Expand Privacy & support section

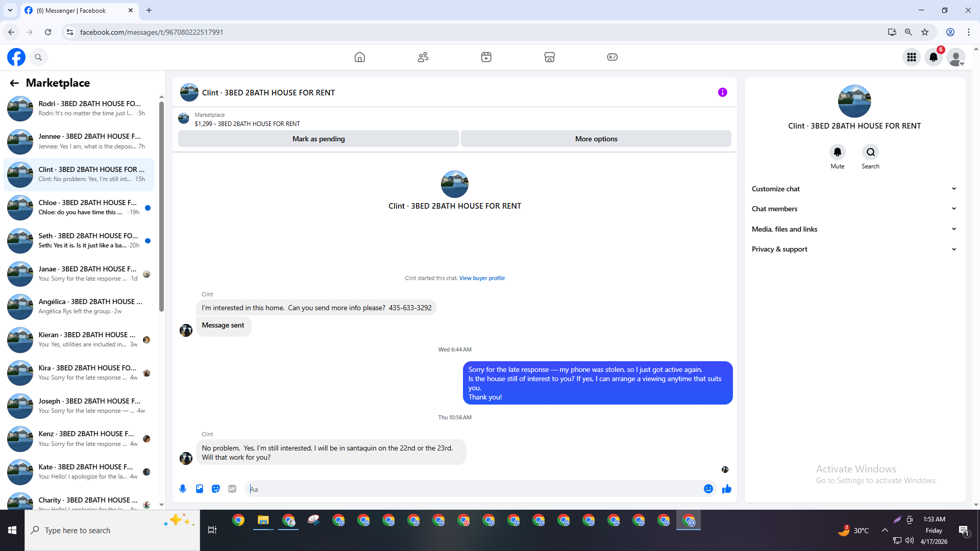pos(854,249)
